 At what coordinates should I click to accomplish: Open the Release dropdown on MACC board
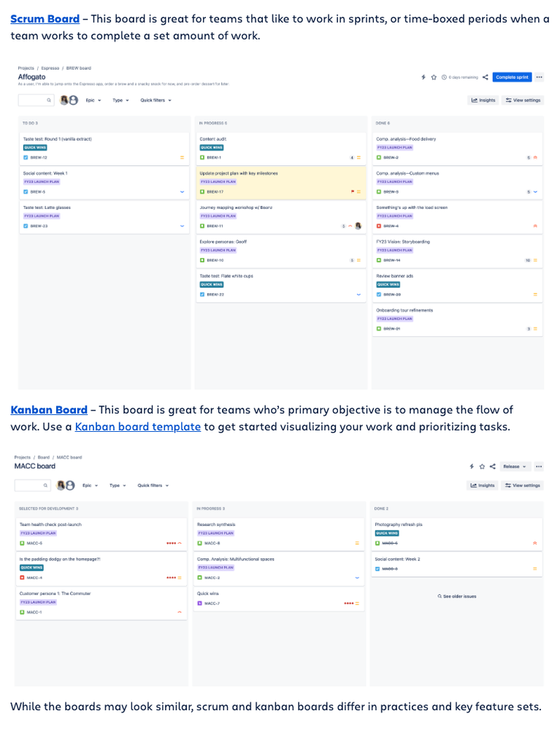click(515, 466)
